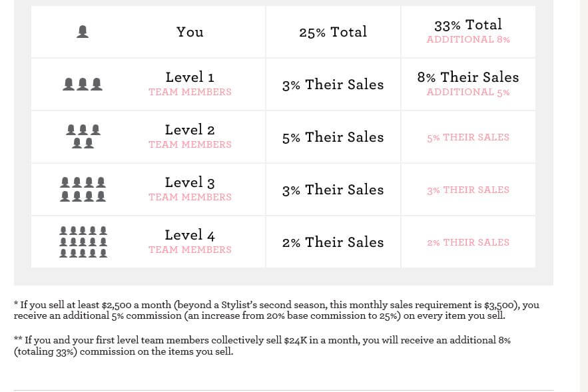Click the single person icon beside You

click(83, 32)
